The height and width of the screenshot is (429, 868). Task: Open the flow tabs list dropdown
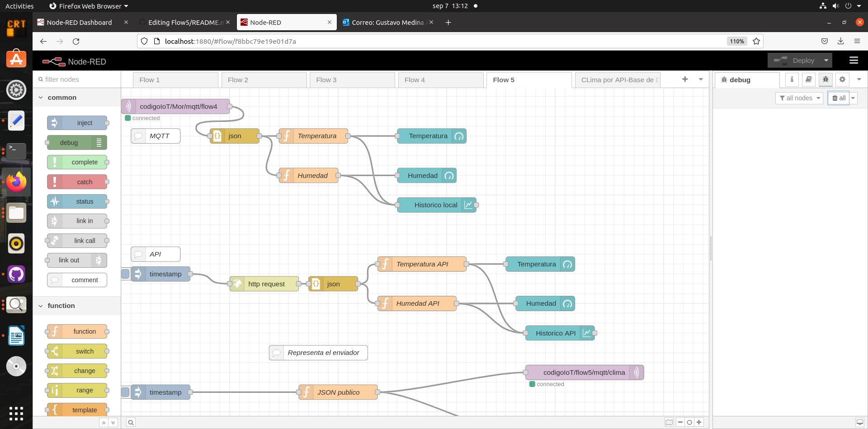pyautogui.click(x=701, y=79)
